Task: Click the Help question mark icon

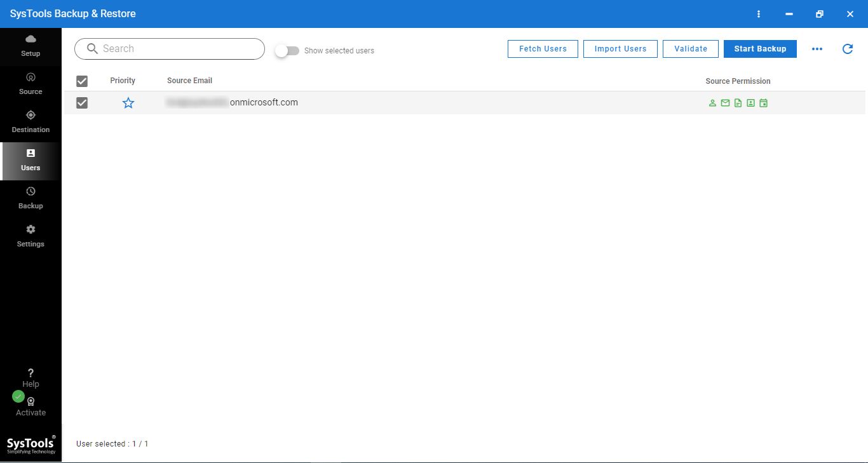Action: pyautogui.click(x=31, y=373)
